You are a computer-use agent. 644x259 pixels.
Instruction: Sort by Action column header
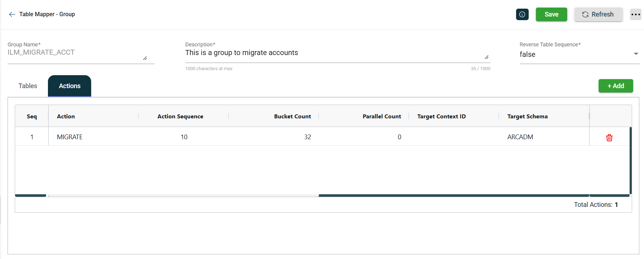pos(66,117)
